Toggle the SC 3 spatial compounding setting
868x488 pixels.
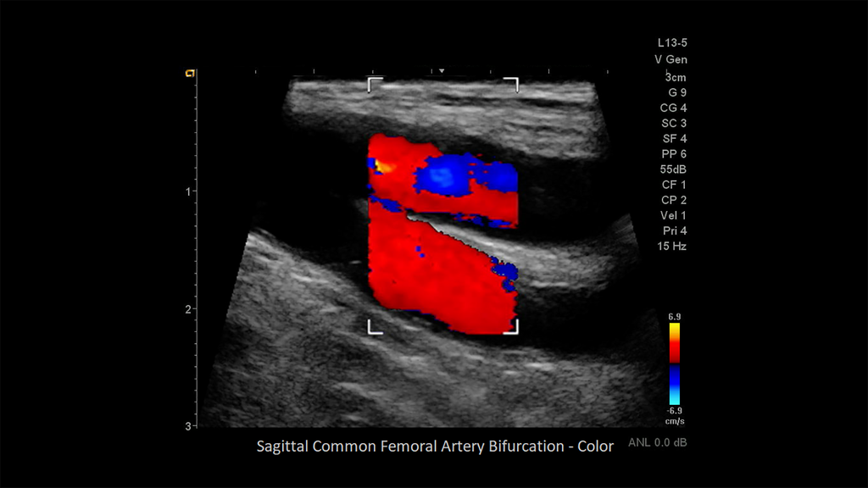[x=673, y=122]
